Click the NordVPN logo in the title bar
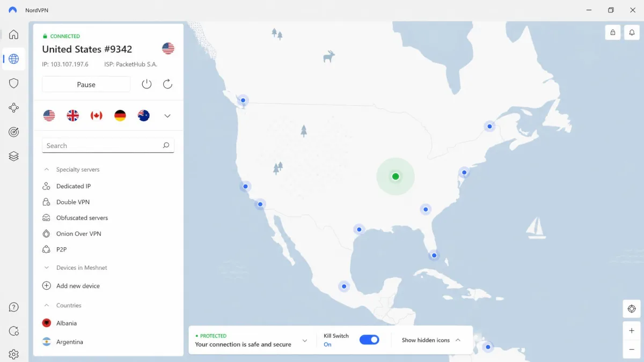 coord(13,10)
